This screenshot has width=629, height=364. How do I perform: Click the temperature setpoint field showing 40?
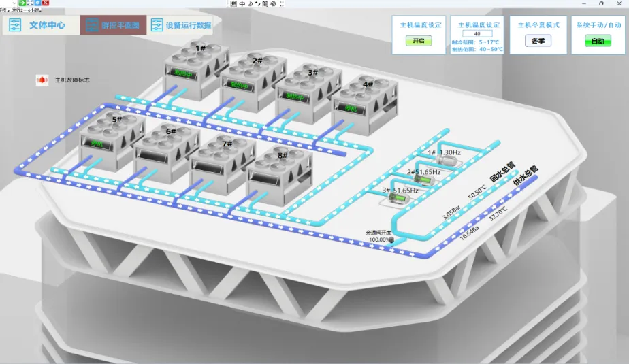tap(477, 33)
